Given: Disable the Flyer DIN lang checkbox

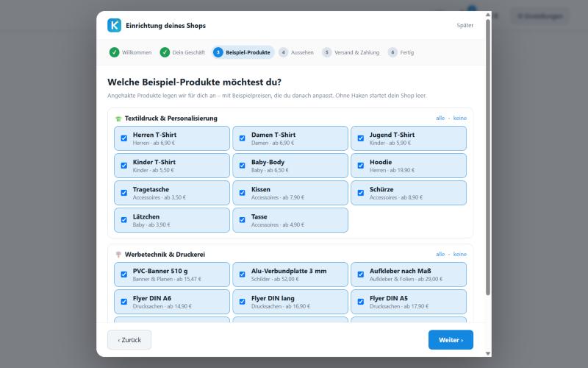Looking at the screenshot, I should point(243,302).
